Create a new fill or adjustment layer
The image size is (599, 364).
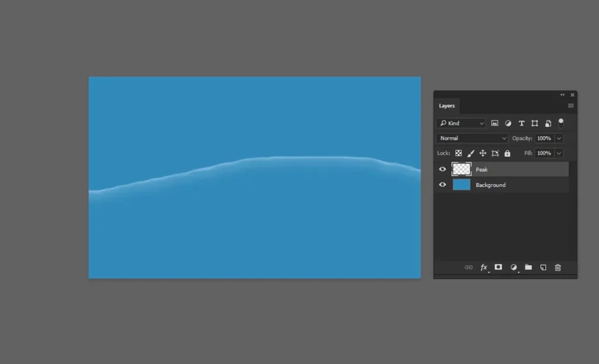[514, 267]
